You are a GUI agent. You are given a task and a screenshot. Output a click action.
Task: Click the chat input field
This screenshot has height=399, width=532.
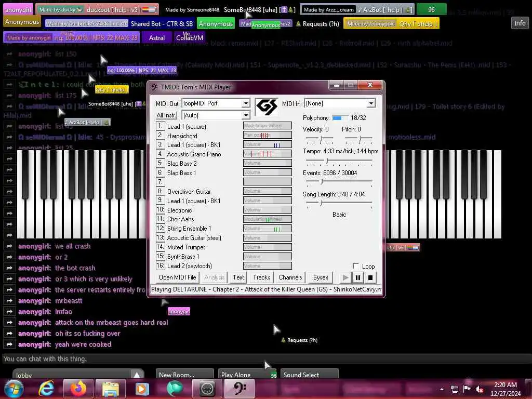[266, 358]
